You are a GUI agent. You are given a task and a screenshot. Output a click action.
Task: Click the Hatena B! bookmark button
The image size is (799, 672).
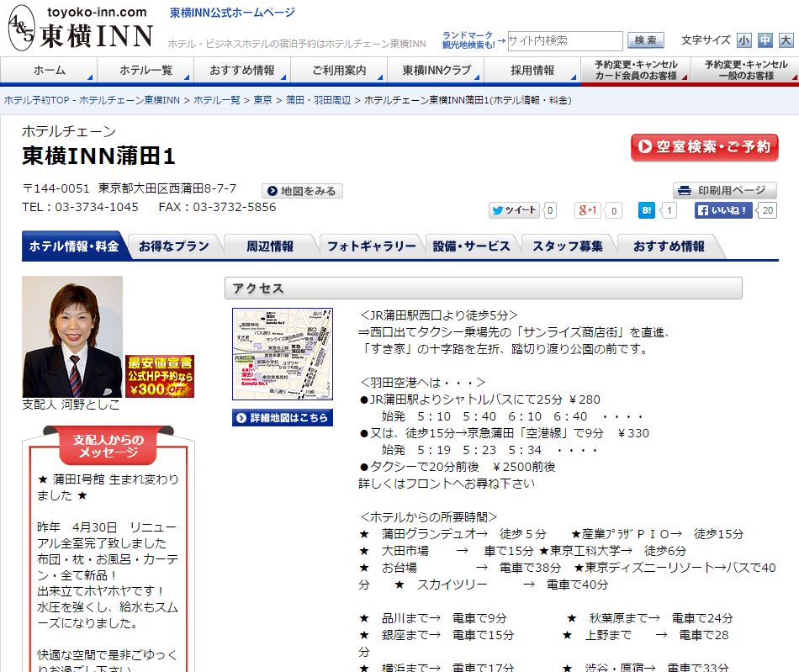point(647,210)
